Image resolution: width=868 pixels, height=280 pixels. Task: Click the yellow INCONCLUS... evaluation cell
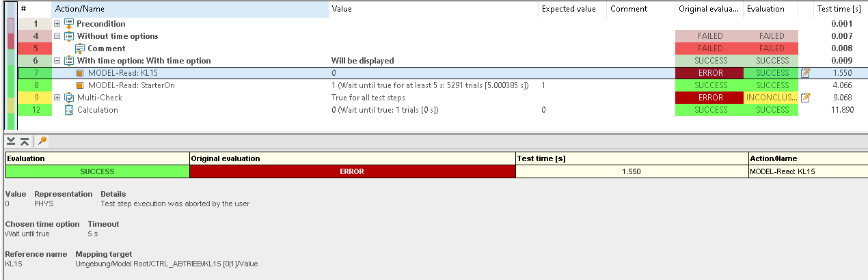pyautogui.click(x=772, y=98)
